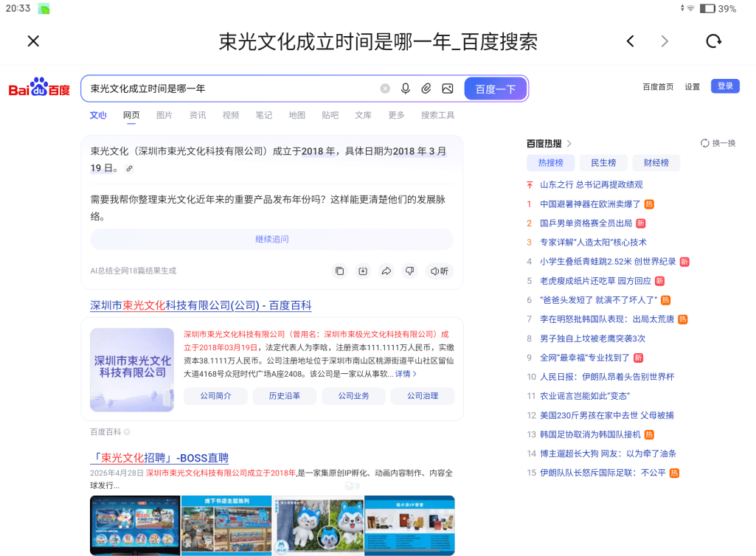
Task: Open the Baidu logo homepage
Action: [40, 88]
